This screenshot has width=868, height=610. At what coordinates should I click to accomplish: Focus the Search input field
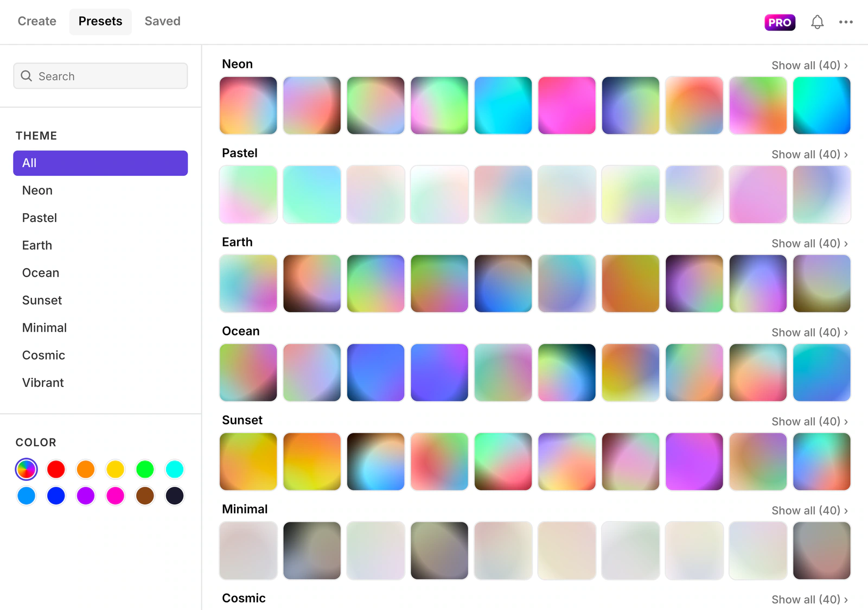pos(100,76)
